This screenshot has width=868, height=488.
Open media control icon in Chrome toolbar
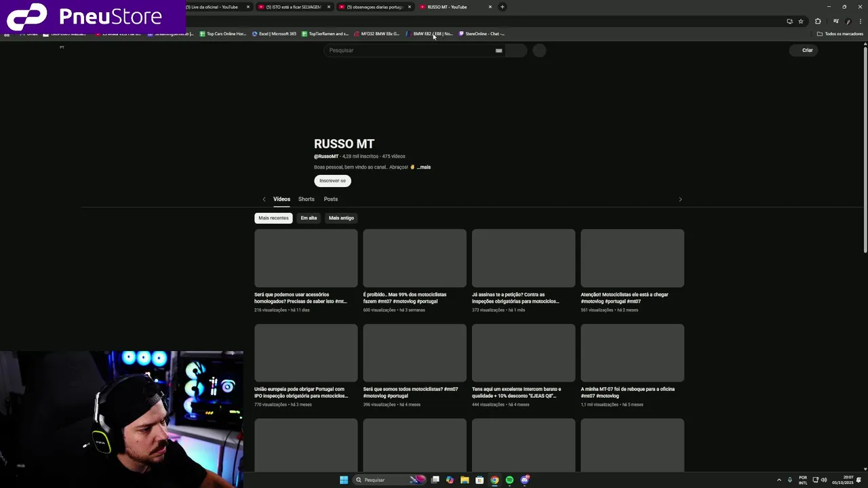click(835, 21)
